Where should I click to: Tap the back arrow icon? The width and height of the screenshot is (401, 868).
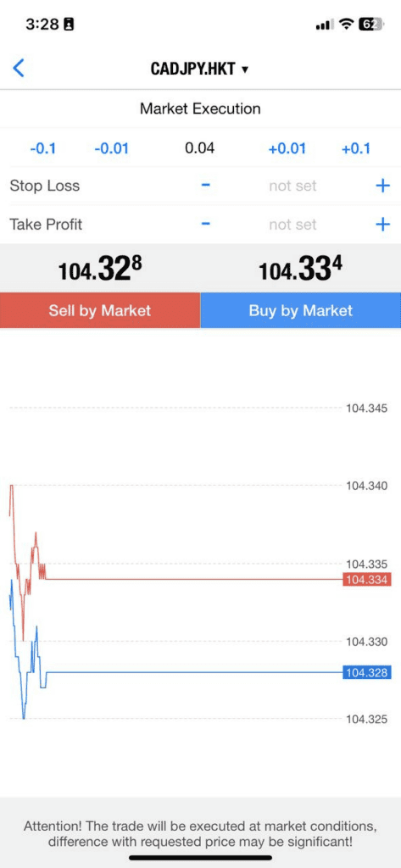pyautogui.click(x=19, y=69)
